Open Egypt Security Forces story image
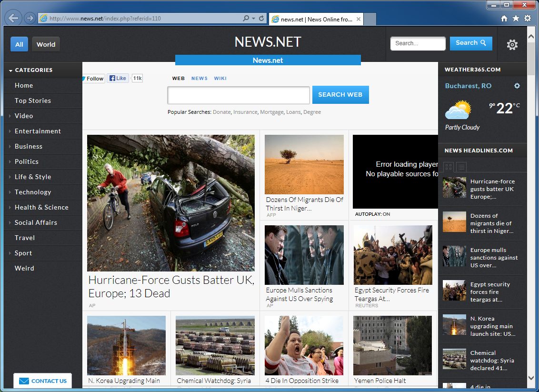 [x=393, y=255]
